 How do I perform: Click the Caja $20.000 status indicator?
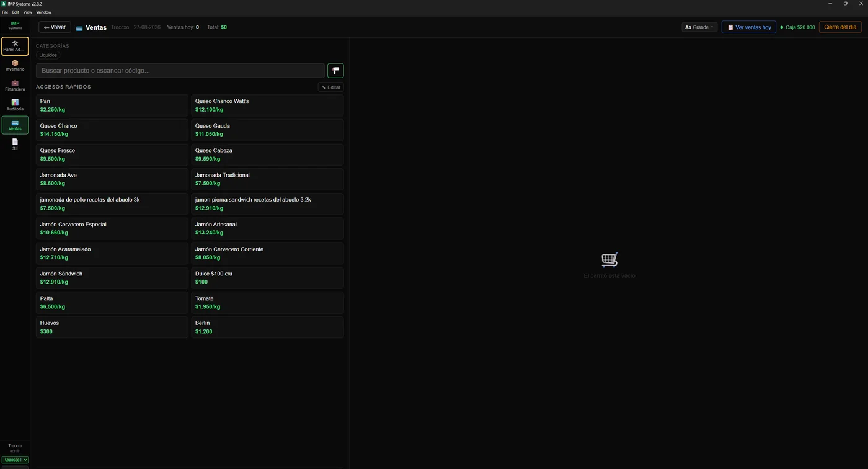point(797,27)
